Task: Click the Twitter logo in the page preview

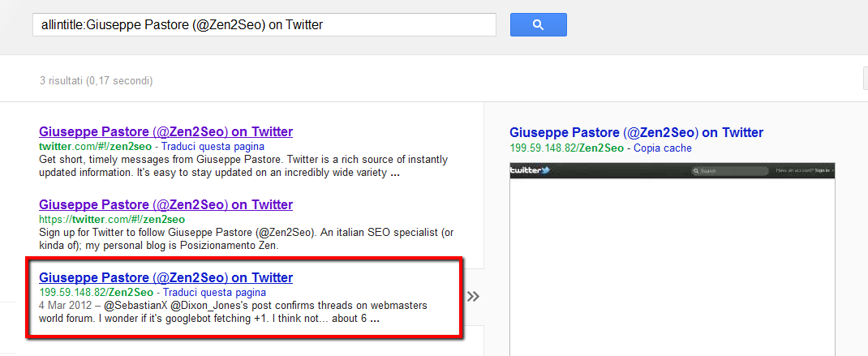Action: [x=529, y=170]
